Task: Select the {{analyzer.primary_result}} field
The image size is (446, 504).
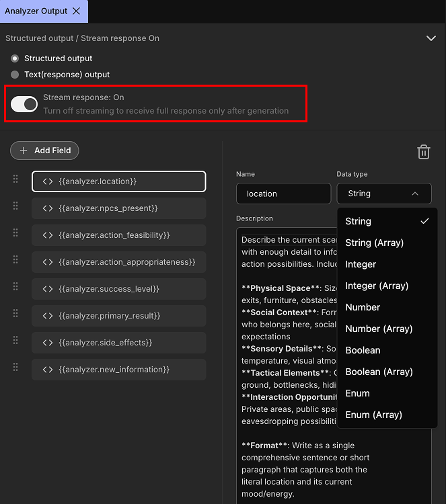Action: pos(119,316)
